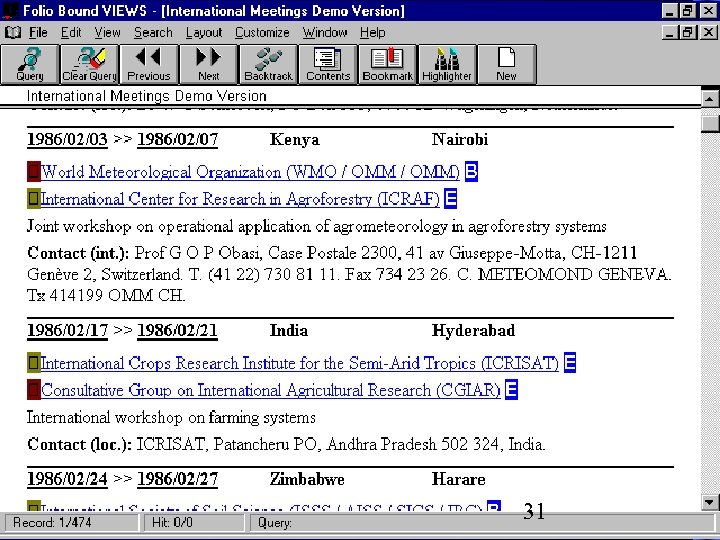The height and width of the screenshot is (540, 720).
Task: Click the 'Nairobi' city heading
Action: (x=460, y=139)
